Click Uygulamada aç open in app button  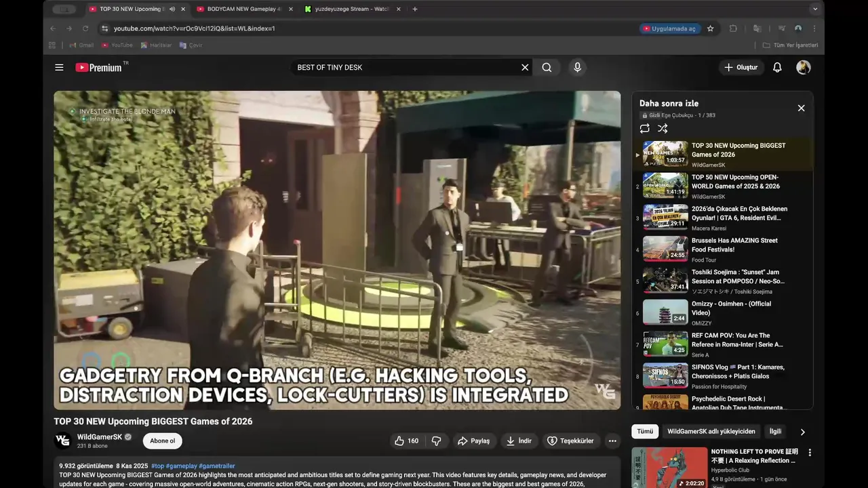coord(670,28)
